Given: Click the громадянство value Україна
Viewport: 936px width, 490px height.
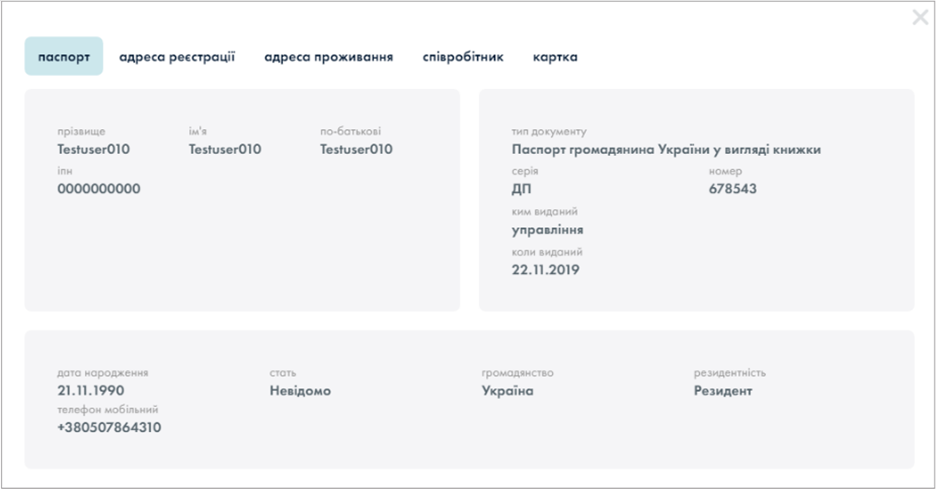Looking at the screenshot, I should [x=508, y=391].
